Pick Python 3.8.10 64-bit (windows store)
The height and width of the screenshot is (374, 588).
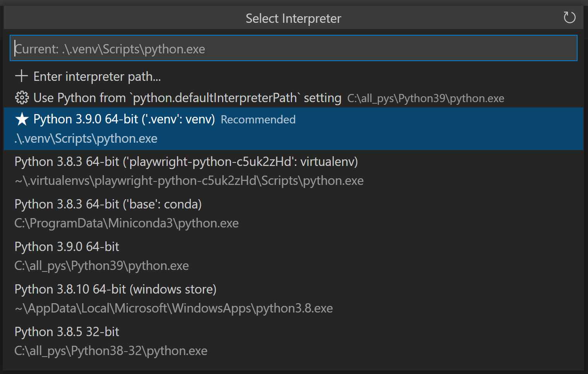point(116,289)
